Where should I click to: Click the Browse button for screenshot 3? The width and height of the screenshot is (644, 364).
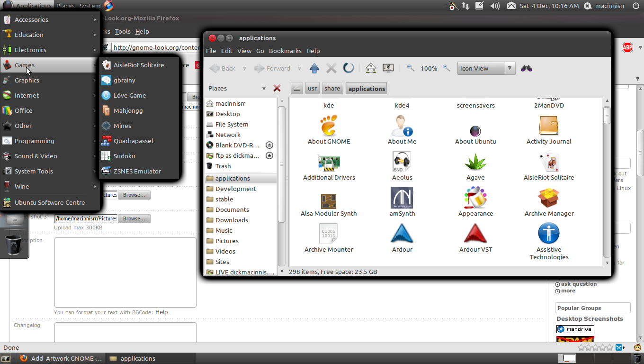click(134, 218)
